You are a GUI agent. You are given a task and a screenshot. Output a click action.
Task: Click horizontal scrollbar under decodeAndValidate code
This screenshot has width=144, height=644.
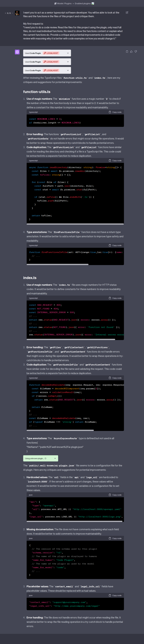[60, 430]
